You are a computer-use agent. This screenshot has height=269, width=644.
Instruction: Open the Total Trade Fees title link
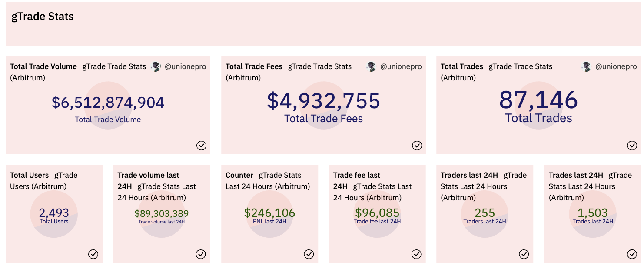254,67
